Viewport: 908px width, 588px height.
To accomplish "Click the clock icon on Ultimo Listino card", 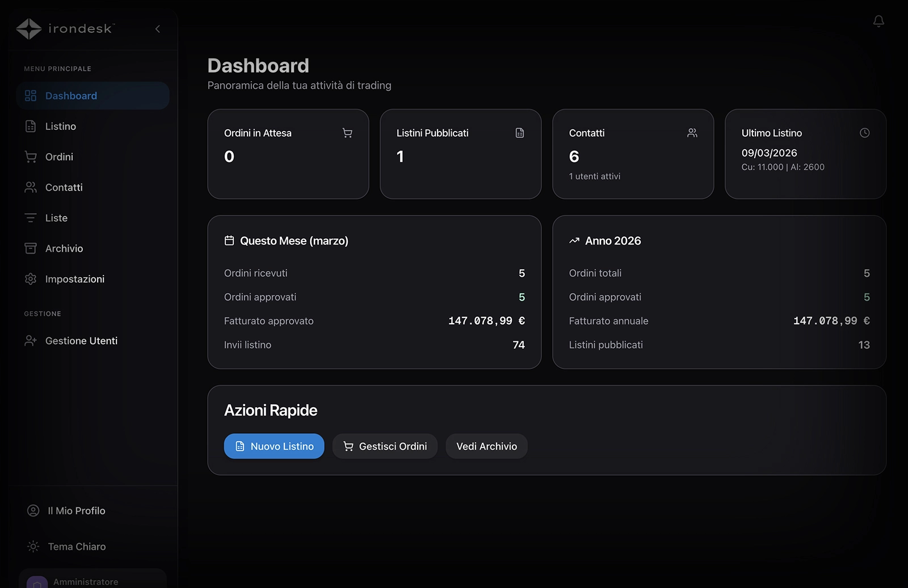I will tap(865, 133).
